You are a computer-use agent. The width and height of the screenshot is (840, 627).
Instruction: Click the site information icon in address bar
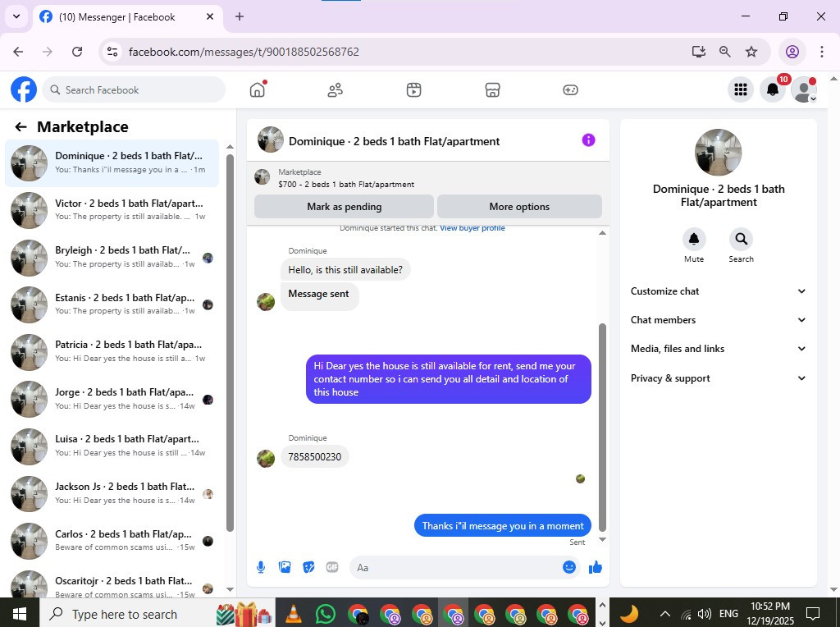pos(112,52)
